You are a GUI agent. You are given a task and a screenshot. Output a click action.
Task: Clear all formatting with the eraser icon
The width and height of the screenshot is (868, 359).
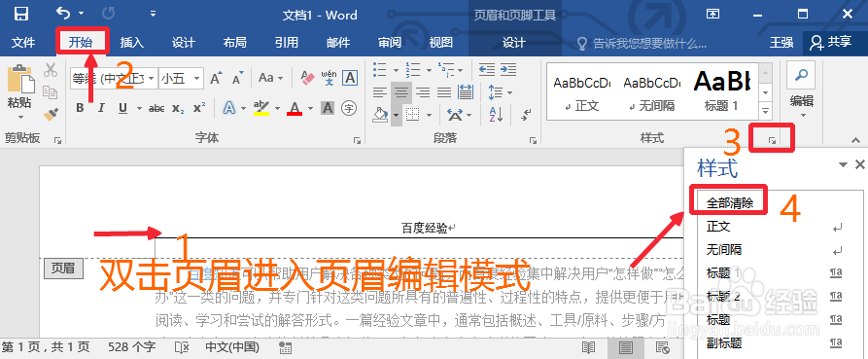[x=307, y=78]
